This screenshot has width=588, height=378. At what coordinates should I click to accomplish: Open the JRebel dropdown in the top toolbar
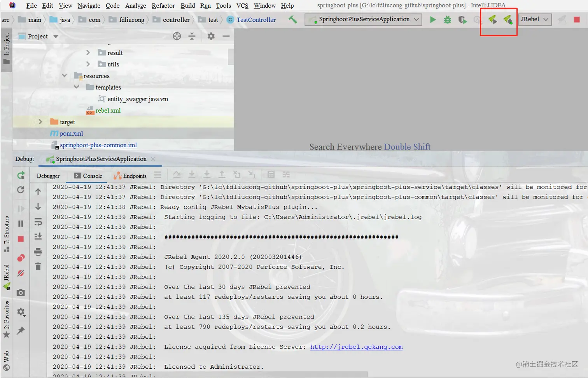pyautogui.click(x=535, y=19)
